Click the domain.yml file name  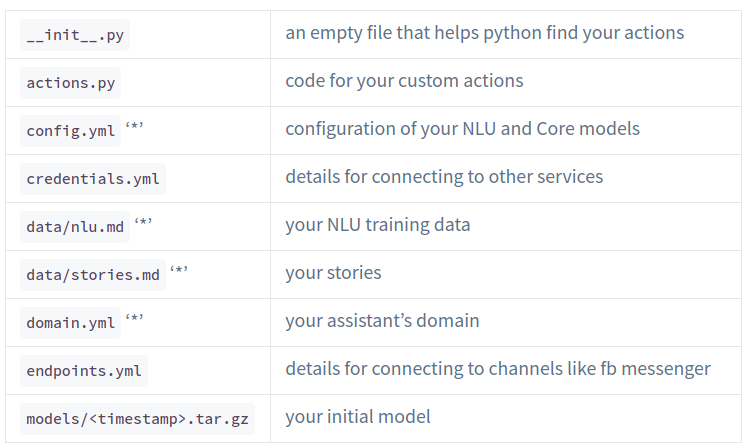[70, 323]
